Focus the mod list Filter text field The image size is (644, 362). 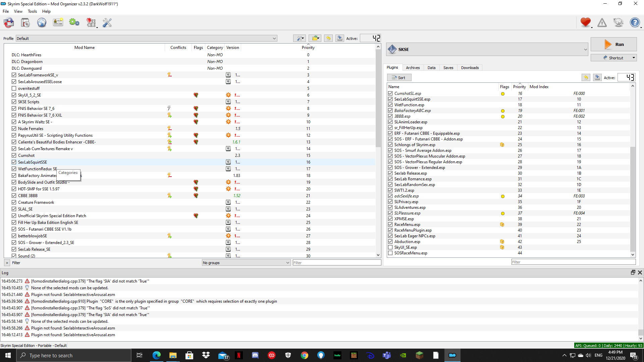pyautogui.click(x=337, y=263)
